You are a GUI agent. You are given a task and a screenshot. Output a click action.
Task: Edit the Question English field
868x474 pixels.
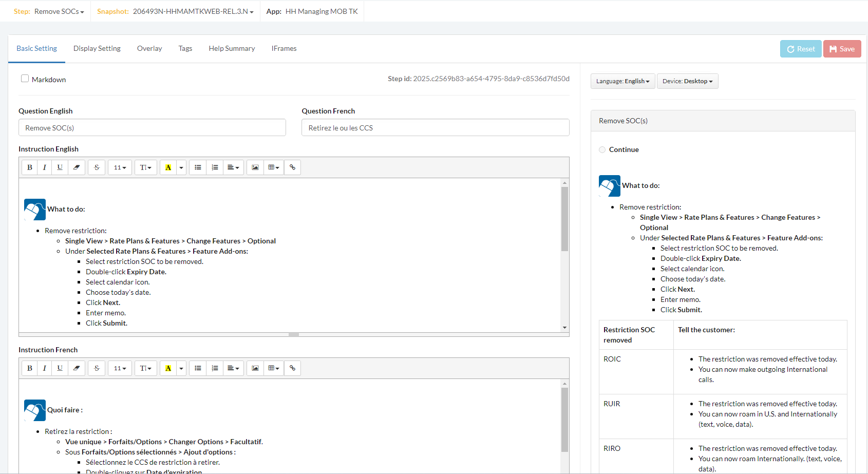click(x=152, y=127)
